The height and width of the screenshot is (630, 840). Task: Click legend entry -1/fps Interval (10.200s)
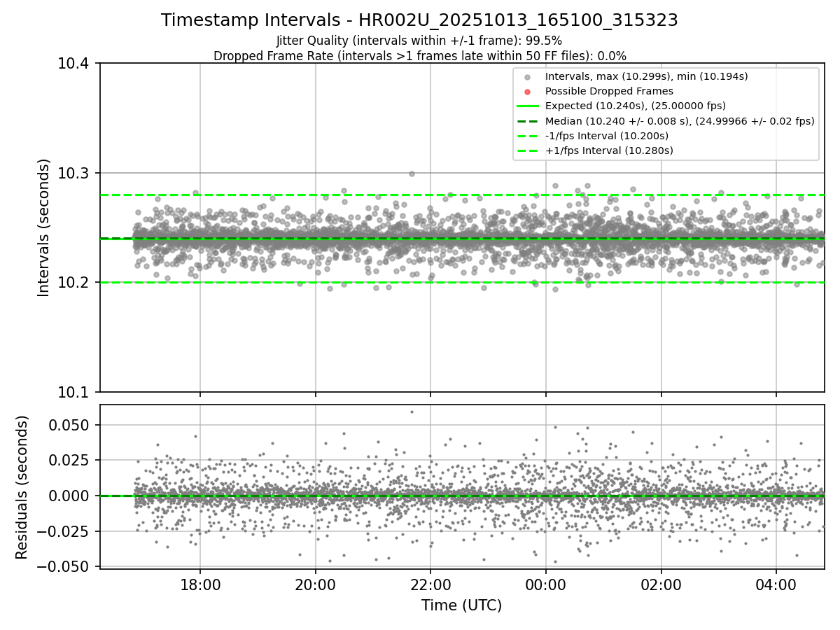pos(607,136)
